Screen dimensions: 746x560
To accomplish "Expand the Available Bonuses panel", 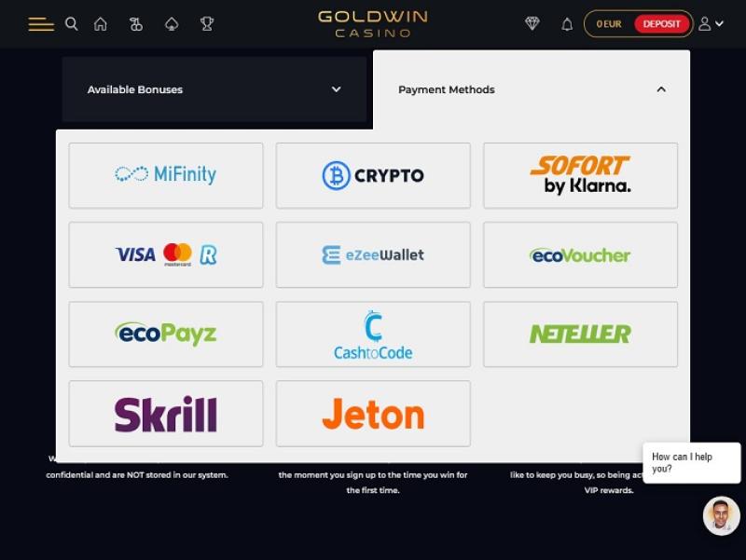I will (x=214, y=89).
